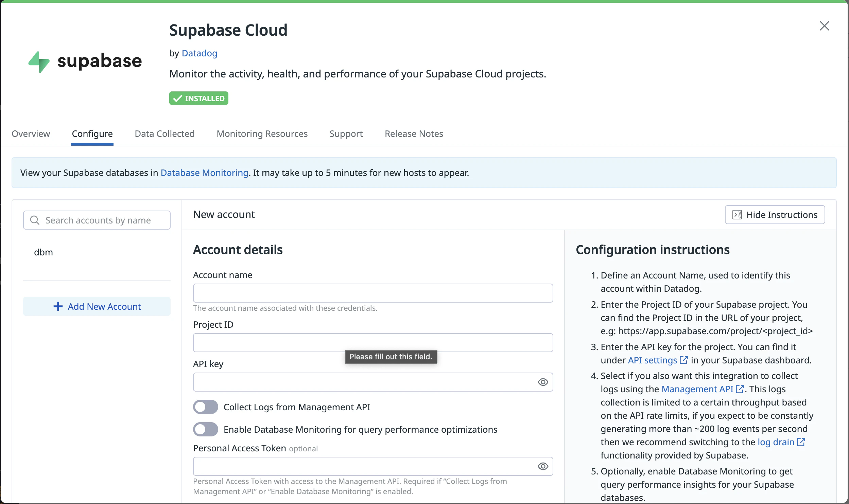Show API key with eye icon
This screenshot has height=504, width=849.
point(543,382)
